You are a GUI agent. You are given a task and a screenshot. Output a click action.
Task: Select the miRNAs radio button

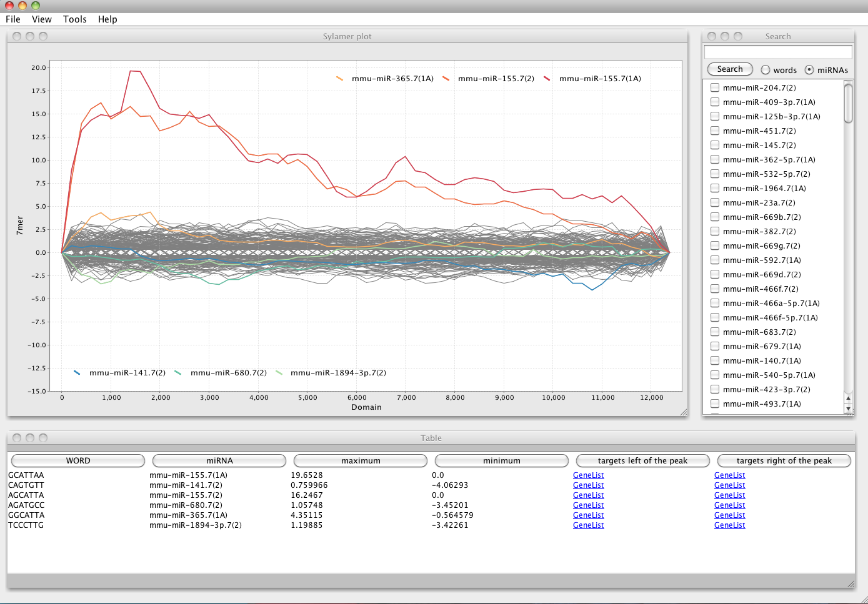809,70
